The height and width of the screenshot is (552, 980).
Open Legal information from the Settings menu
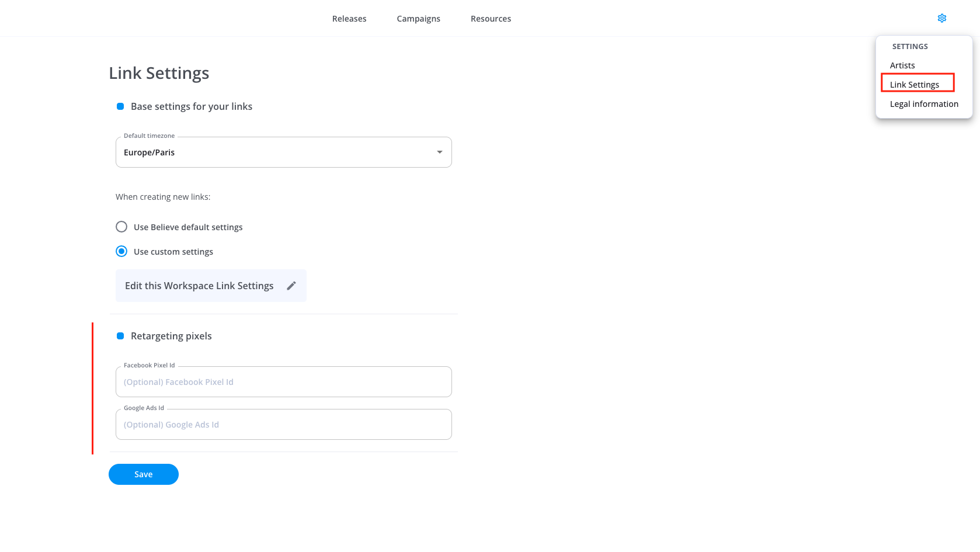point(924,104)
